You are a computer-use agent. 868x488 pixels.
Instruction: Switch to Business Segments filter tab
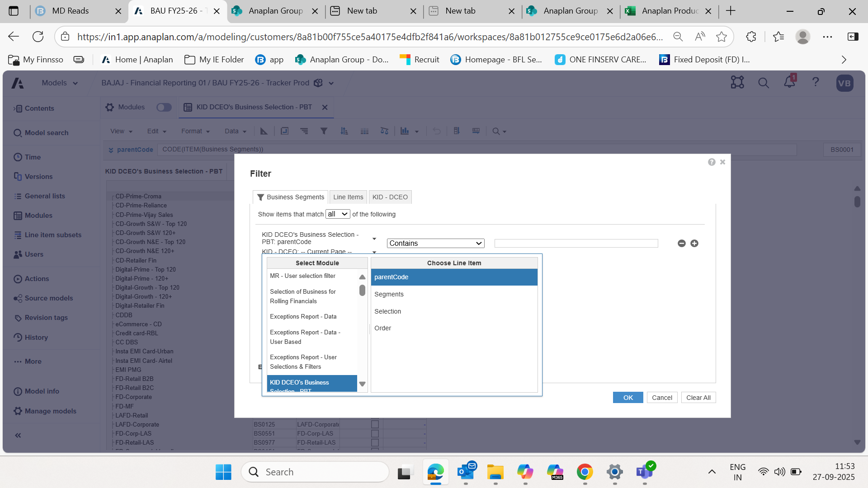coord(290,197)
